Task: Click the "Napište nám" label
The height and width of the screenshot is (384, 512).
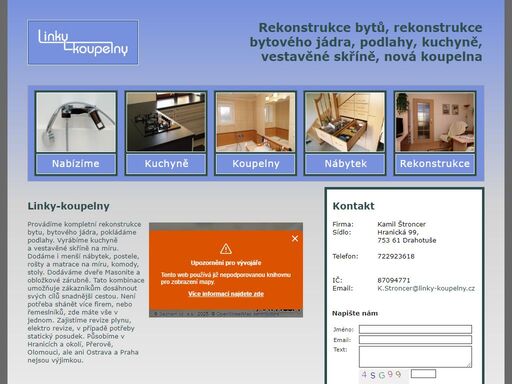Action: (355, 313)
